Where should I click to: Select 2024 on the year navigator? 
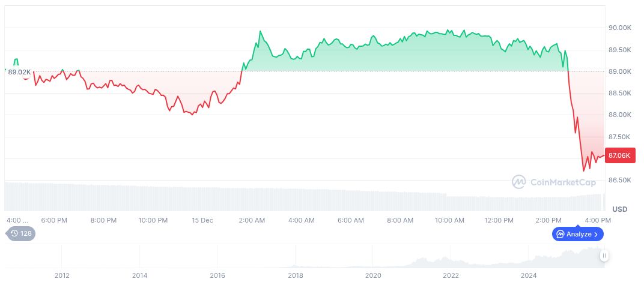click(529, 275)
